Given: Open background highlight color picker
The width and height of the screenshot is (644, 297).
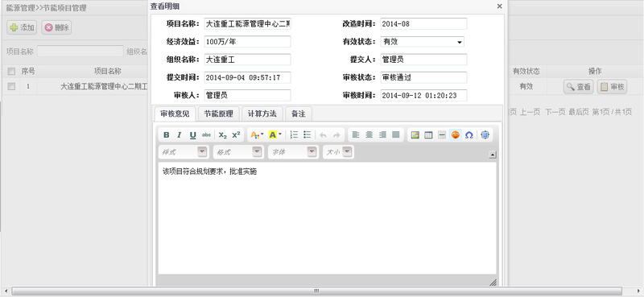Looking at the screenshot, I should coord(275,134).
